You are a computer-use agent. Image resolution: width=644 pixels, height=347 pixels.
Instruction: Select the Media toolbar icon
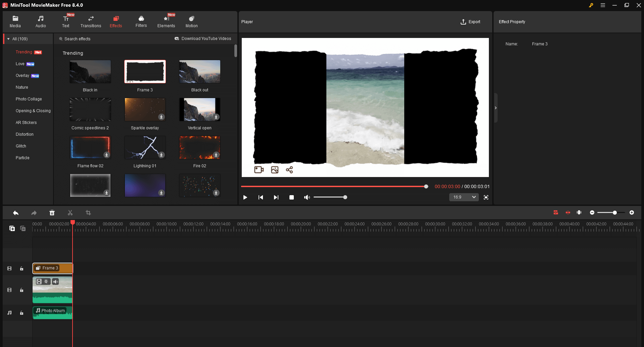tap(15, 21)
